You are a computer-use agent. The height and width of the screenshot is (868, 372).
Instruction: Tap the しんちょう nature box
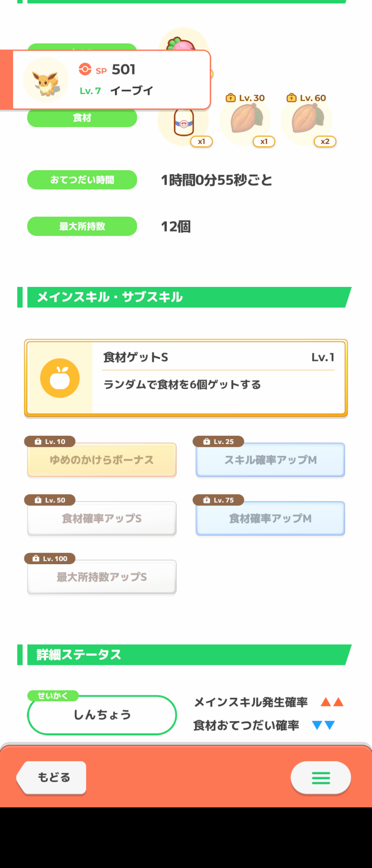coord(102,715)
